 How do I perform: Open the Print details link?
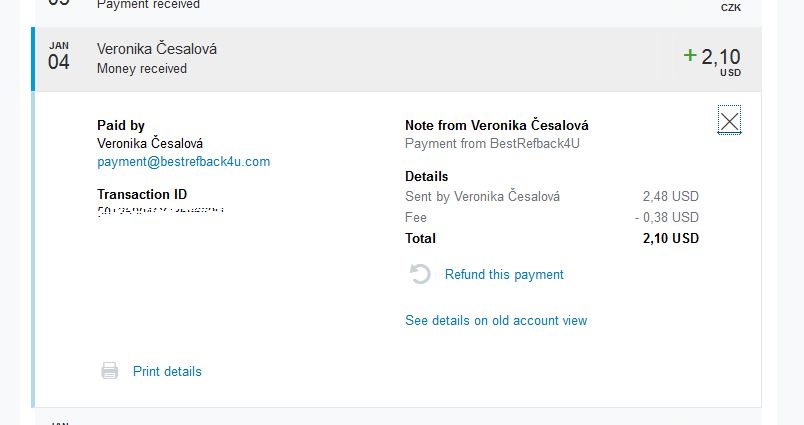coord(167,371)
